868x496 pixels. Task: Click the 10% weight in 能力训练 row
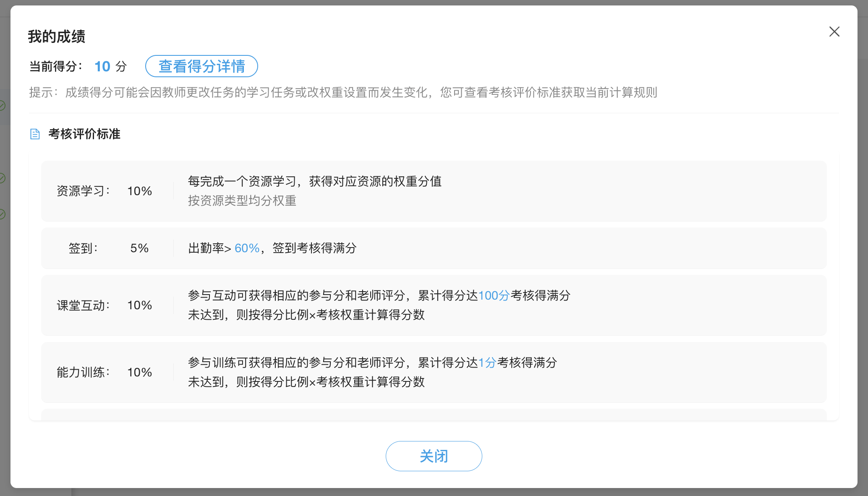[139, 372]
